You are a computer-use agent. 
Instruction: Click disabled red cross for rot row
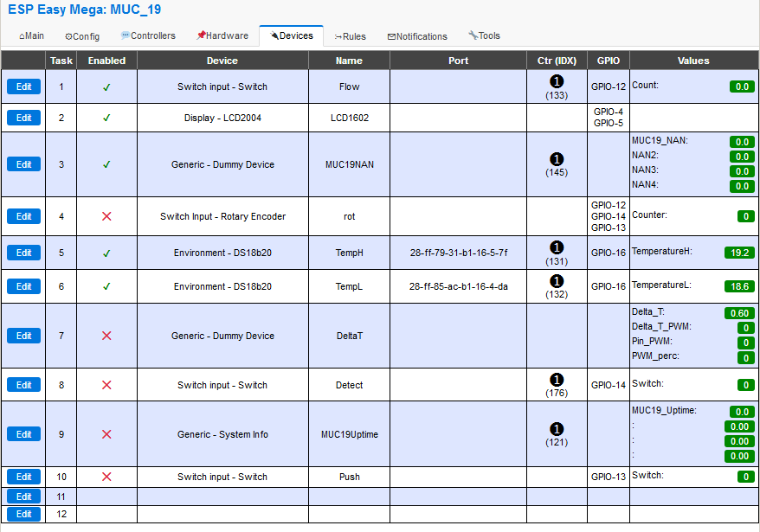pos(106,216)
